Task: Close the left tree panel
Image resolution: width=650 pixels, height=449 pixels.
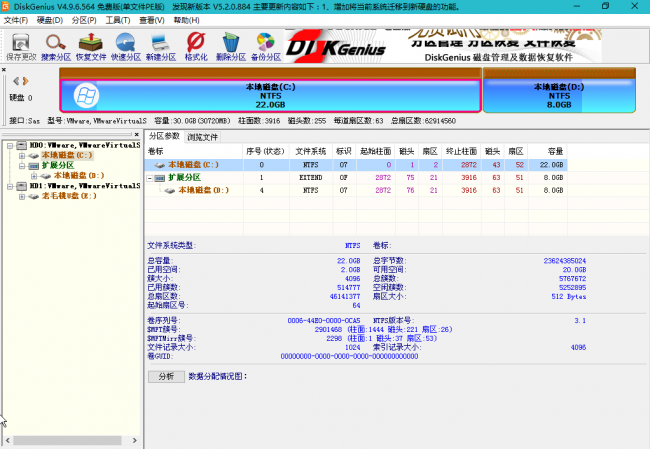Action: coord(136,134)
